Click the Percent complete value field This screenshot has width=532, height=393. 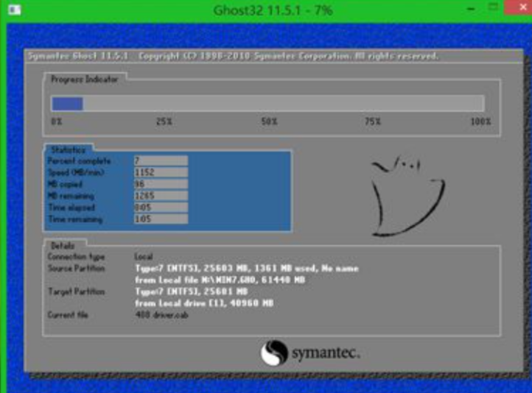click(x=160, y=160)
